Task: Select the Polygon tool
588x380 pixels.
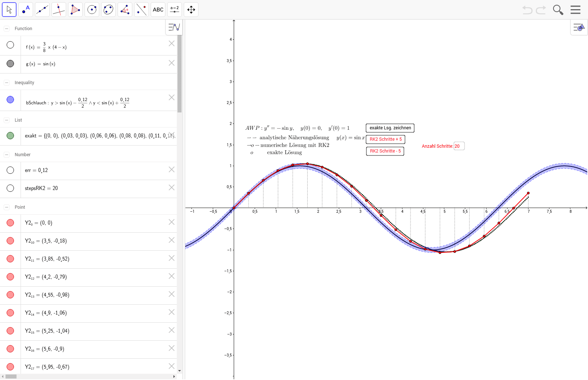Action: click(75, 10)
